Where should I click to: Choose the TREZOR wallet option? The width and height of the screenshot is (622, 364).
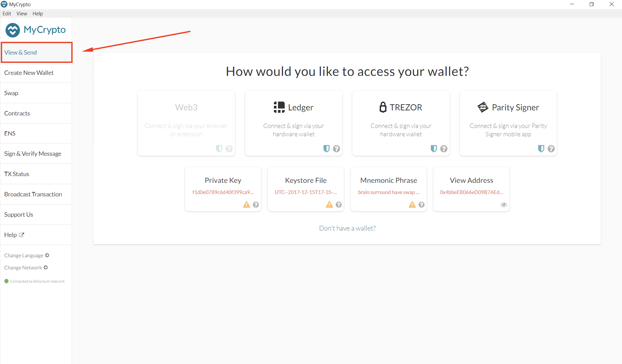pyautogui.click(x=401, y=123)
